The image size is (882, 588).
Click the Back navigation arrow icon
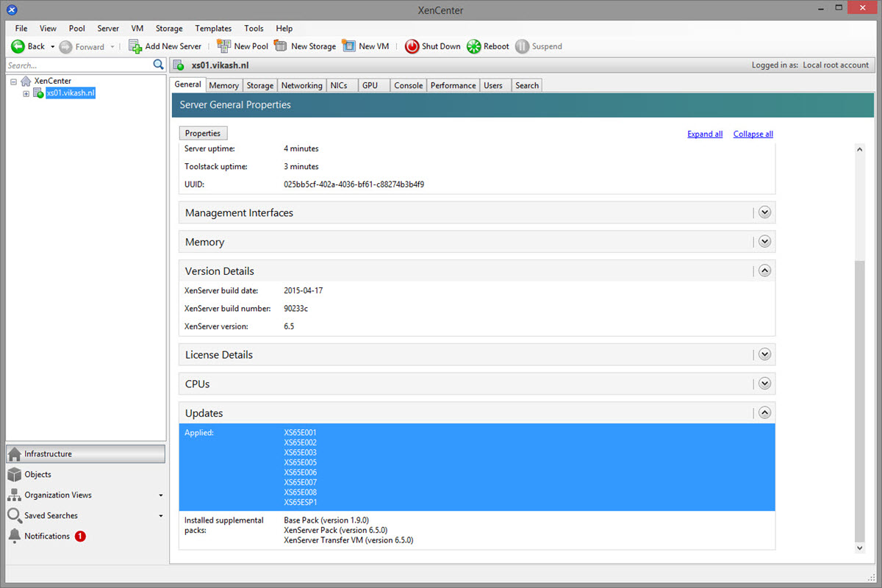pyautogui.click(x=18, y=46)
